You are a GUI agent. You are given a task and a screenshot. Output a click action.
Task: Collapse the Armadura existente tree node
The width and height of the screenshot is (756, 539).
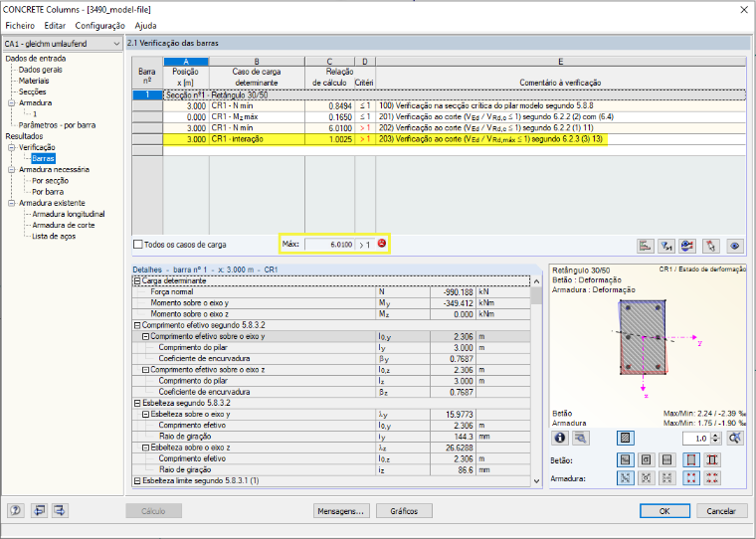(12, 203)
